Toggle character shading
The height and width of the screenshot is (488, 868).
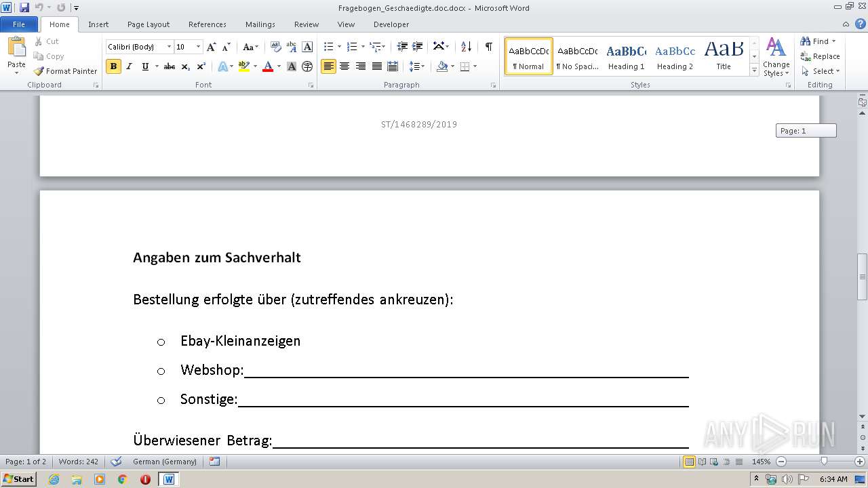coord(292,66)
